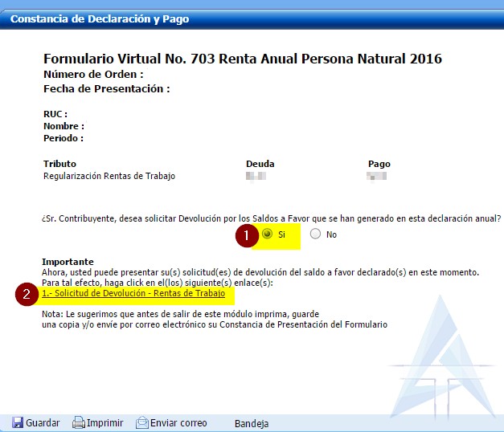The width and height of the screenshot is (504, 432).
Task: Click the RUC field label
Action: click(55, 114)
